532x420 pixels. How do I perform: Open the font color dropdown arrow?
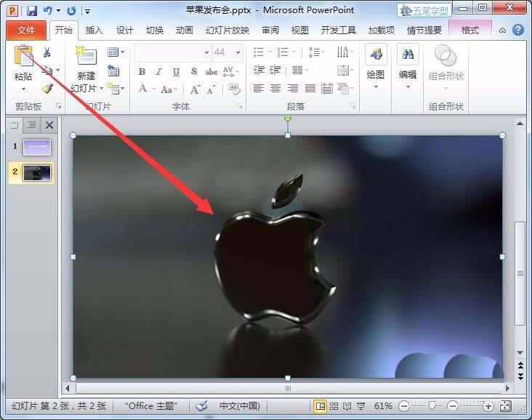(x=153, y=89)
